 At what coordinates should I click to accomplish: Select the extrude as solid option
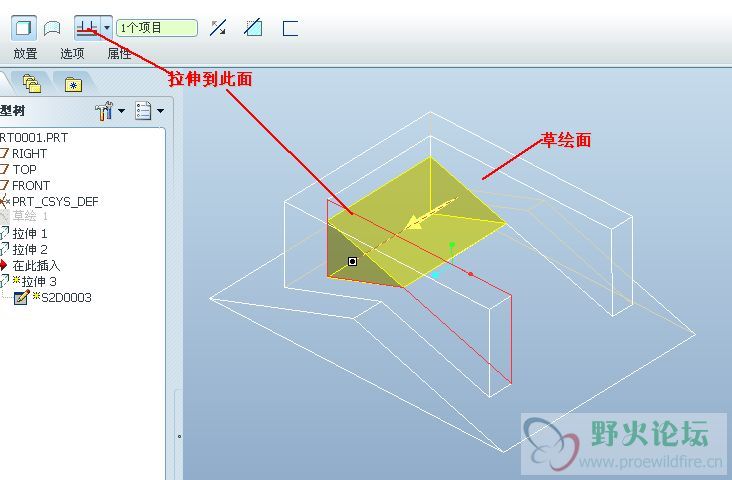(23, 28)
